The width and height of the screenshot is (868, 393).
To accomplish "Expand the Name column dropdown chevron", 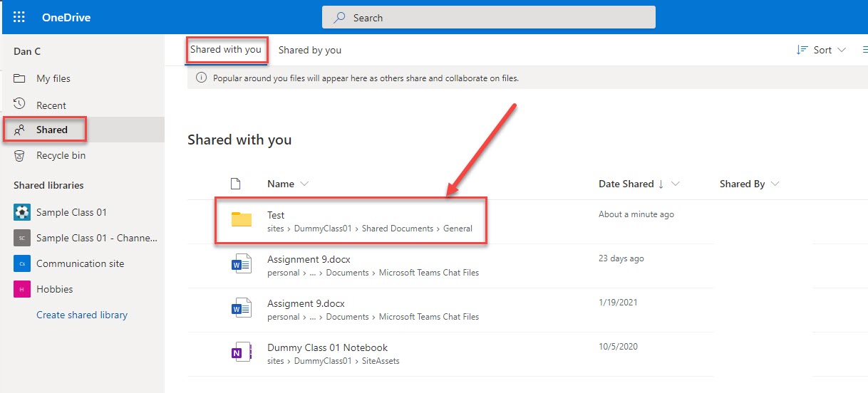I will point(304,184).
